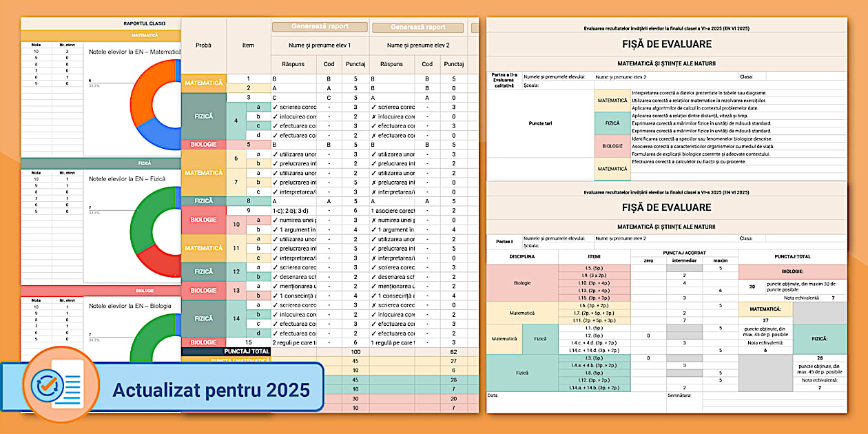
Task: Click the updated document badge icon
Action: point(61,384)
